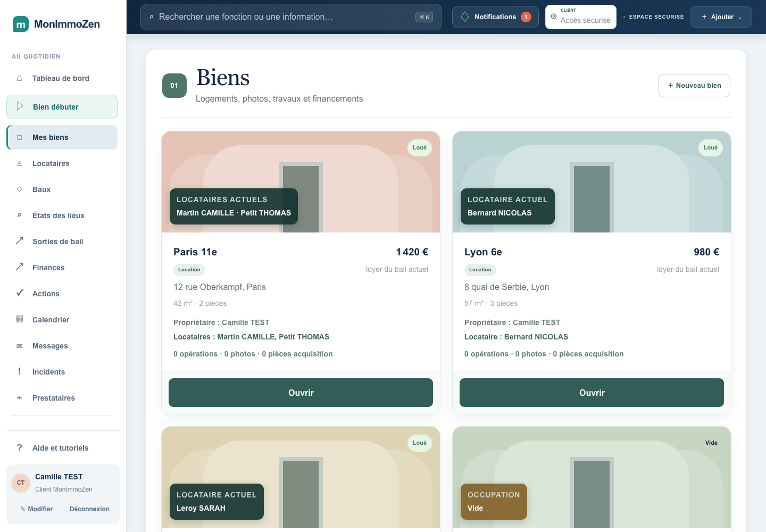The image size is (766, 532).
Task: Click the Prestataires icon
Action: pyautogui.click(x=20, y=397)
